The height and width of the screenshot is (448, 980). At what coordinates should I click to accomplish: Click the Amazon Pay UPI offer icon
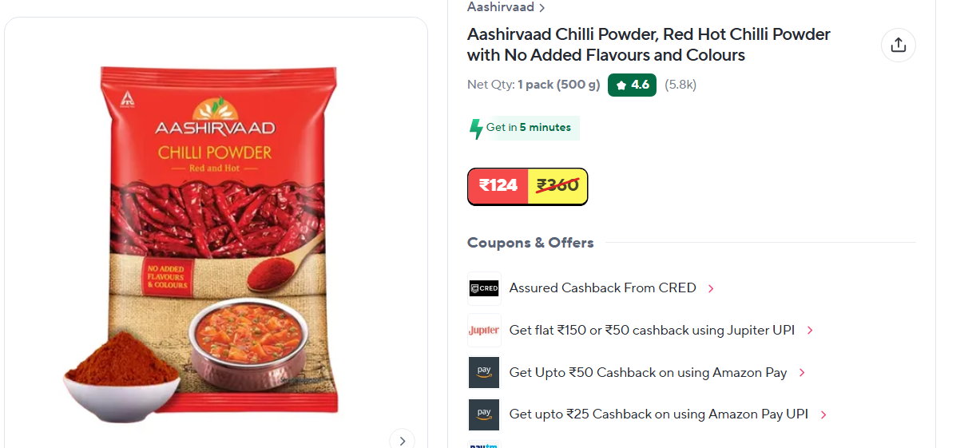tap(484, 414)
